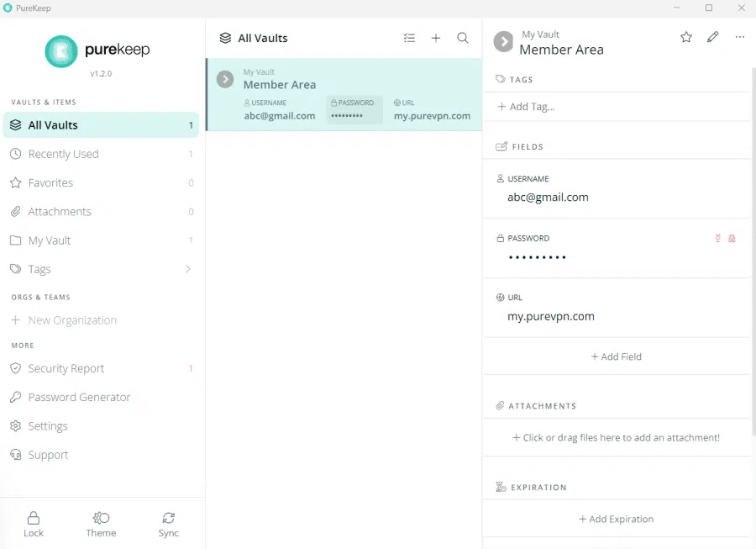
Task: Click the Tags sidebar entry
Action: 101,269
